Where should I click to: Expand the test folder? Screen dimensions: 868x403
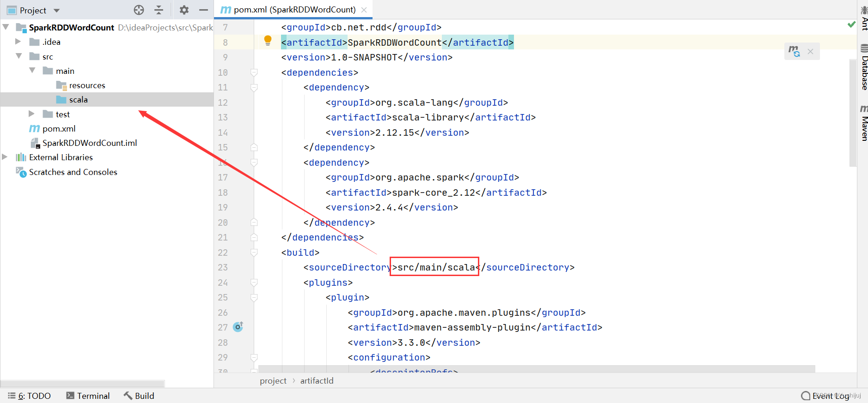pos(31,114)
